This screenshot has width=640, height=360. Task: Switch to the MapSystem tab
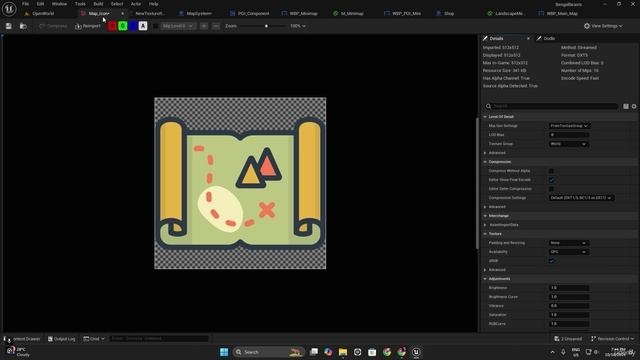199,13
